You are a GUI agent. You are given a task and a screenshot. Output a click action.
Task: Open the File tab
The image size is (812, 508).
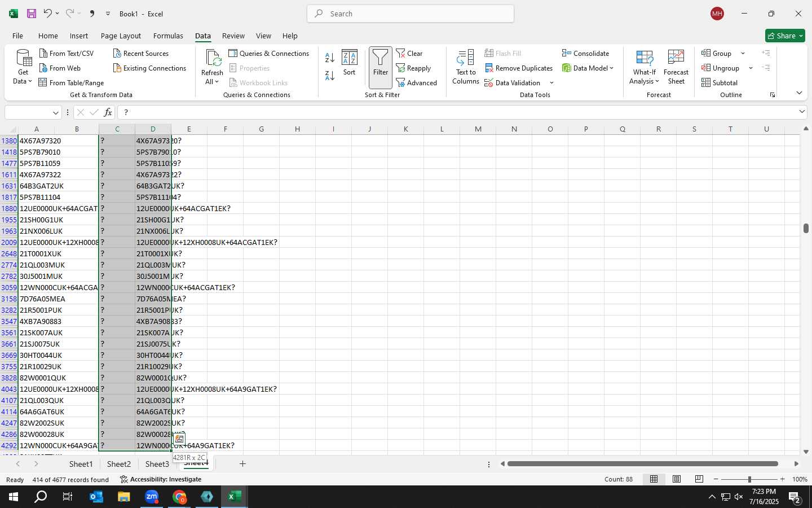tap(17, 36)
